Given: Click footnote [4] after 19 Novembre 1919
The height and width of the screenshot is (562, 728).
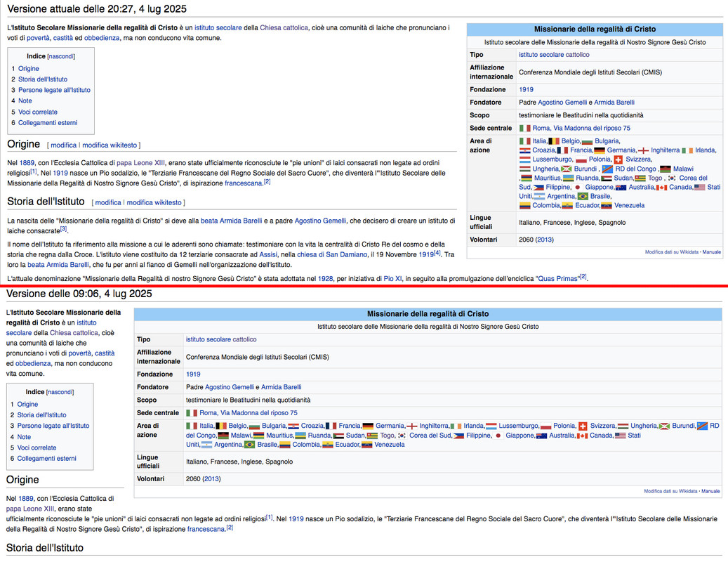Looking at the screenshot, I should (x=437, y=253).
